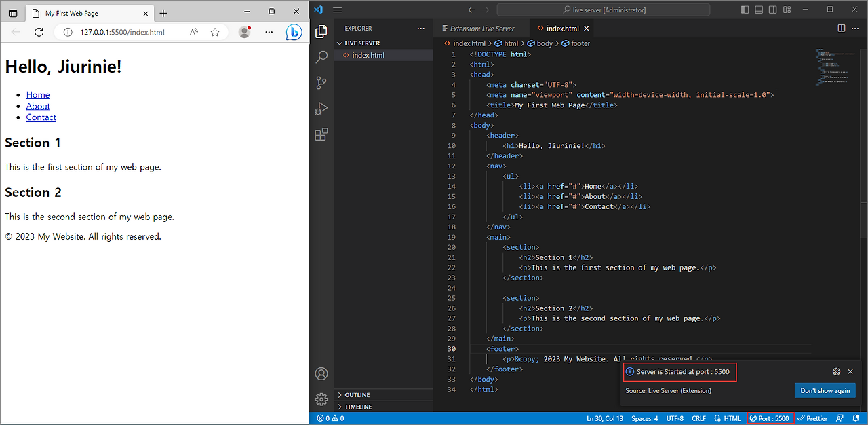Click the About link on the web page

point(38,106)
